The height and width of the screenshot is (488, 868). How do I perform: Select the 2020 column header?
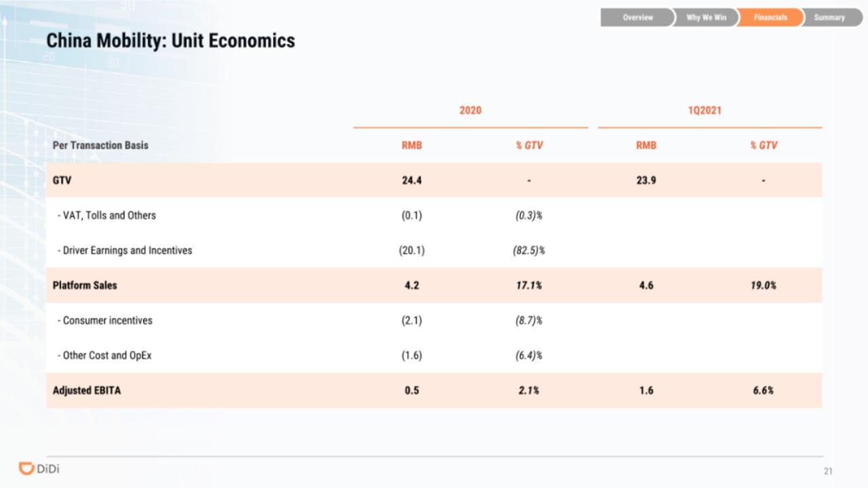click(x=470, y=110)
